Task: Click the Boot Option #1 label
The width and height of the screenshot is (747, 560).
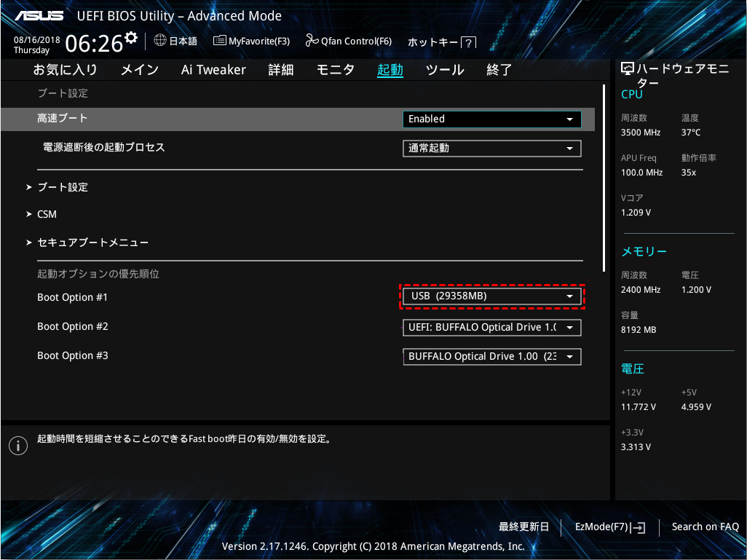Action: coord(72,297)
